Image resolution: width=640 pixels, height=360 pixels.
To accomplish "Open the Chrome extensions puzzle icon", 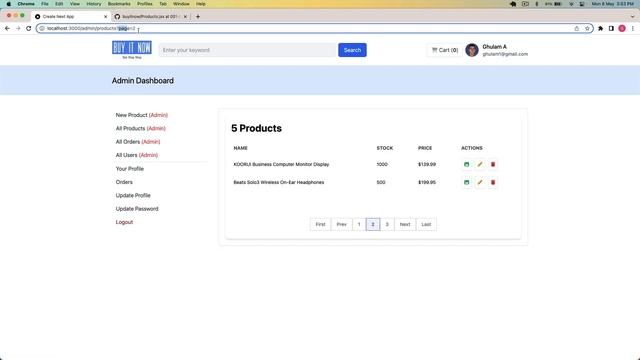I will 600,29.
